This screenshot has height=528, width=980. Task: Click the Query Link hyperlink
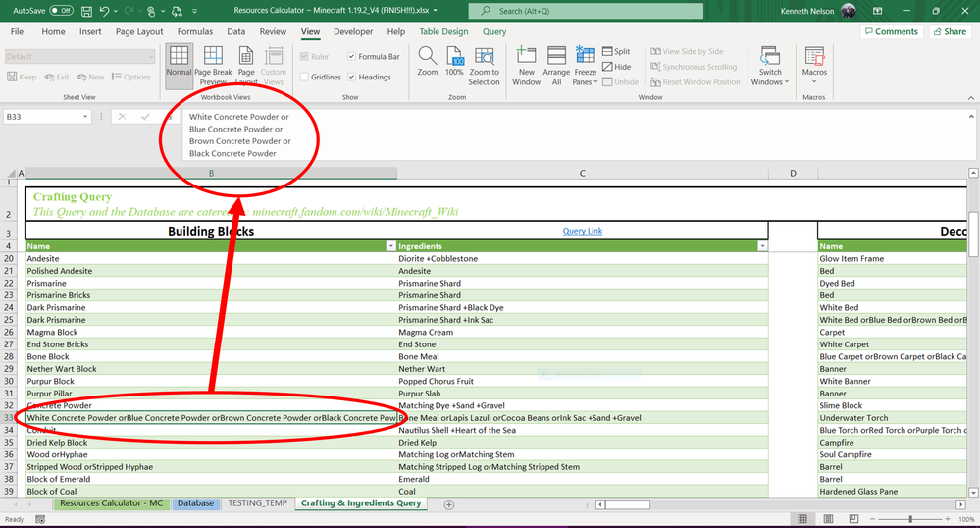(x=582, y=231)
